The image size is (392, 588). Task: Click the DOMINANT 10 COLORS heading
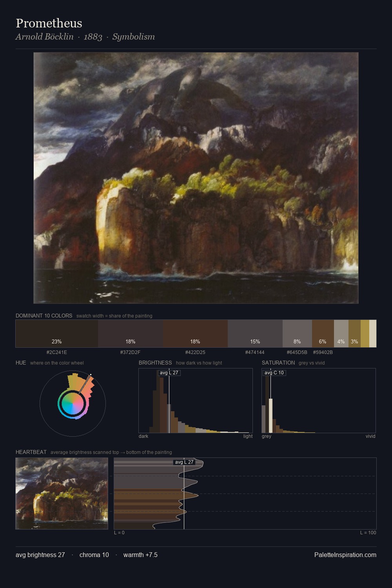[44, 316]
